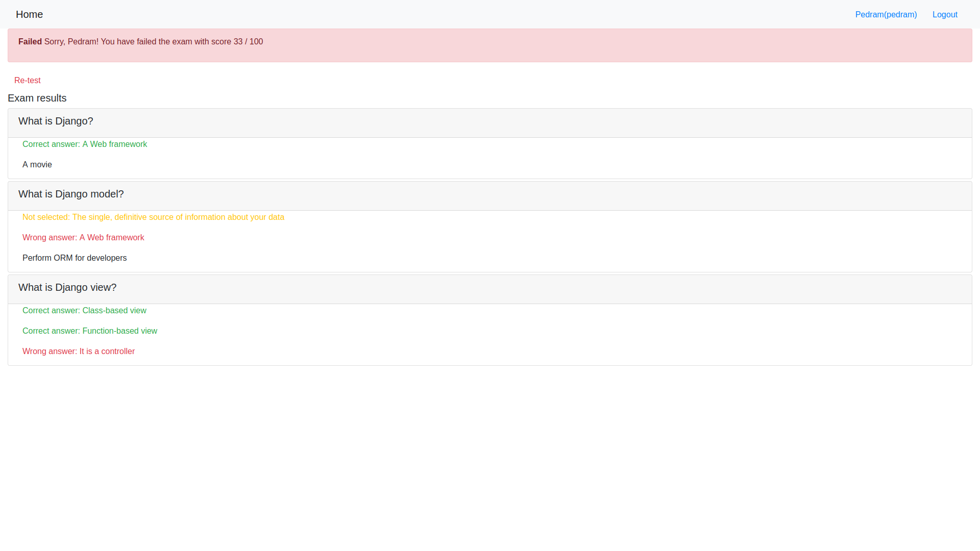This screenshot has height=551, width=980.
Task: Log out using the Logout link
Action: click(944, 14)
